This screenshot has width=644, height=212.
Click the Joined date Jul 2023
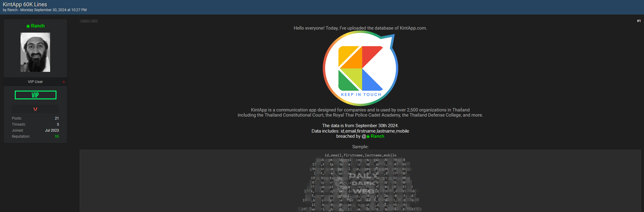point(52,130)
